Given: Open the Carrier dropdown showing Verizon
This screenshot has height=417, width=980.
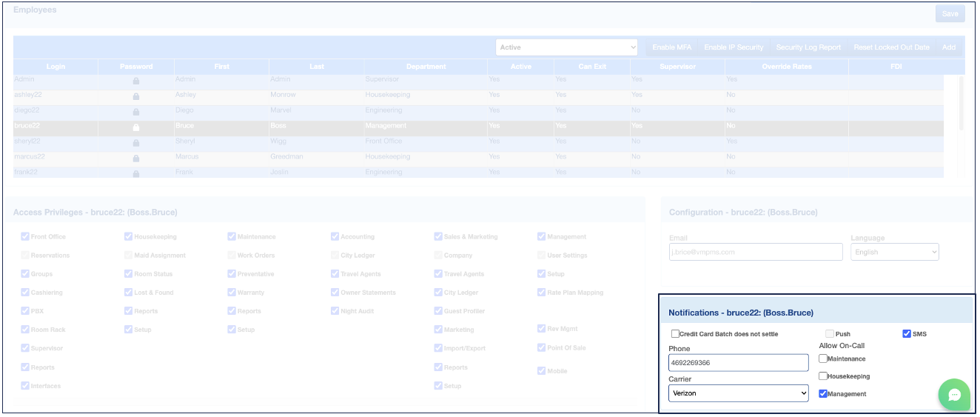Looking at the screenshot, I should (738, 393).
